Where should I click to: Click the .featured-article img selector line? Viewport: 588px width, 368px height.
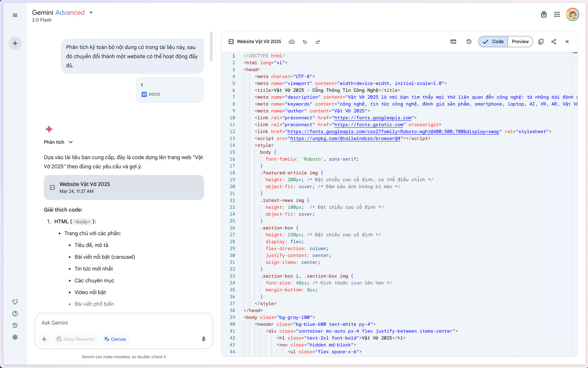(291, 173)
